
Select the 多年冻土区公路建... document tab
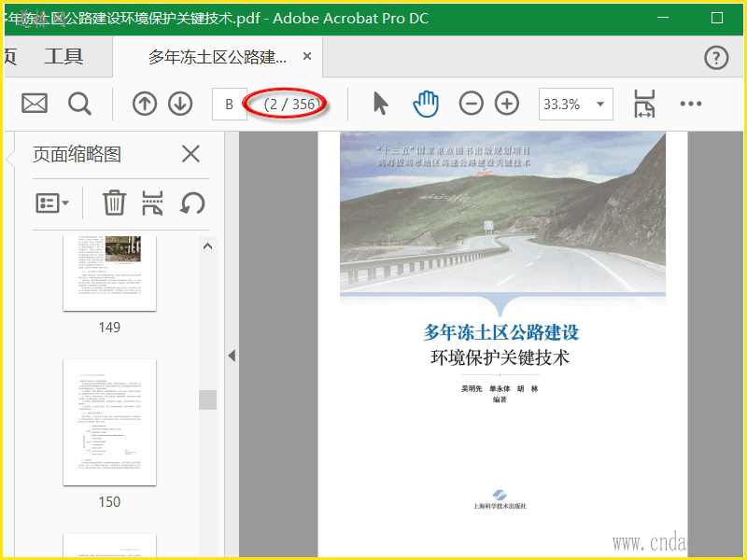point(218,57)
